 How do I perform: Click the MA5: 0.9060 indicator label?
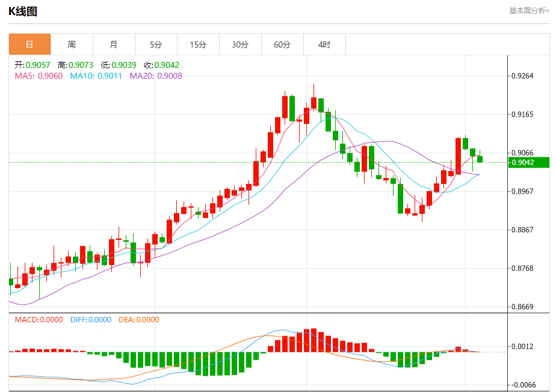pyautogui.click(x=39, y=76)
